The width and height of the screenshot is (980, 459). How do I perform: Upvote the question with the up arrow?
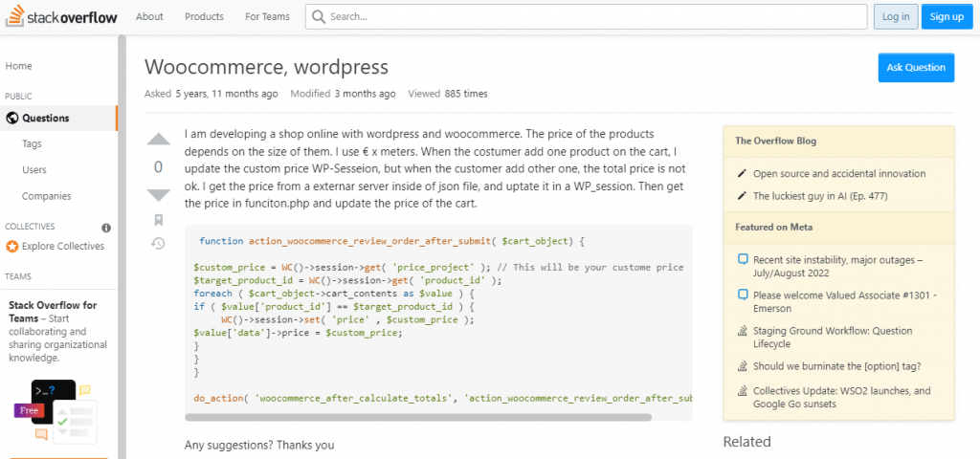(159, 140)
